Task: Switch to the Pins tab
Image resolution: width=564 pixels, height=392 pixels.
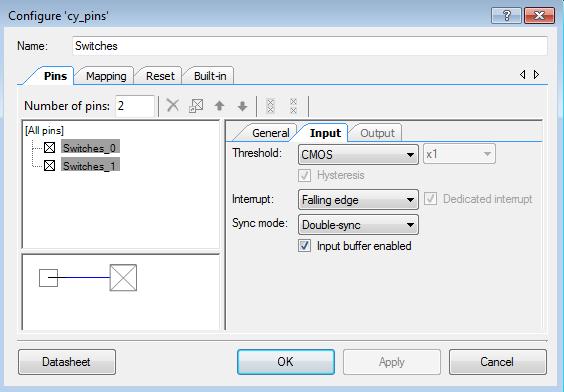Action: click(55, 76)
